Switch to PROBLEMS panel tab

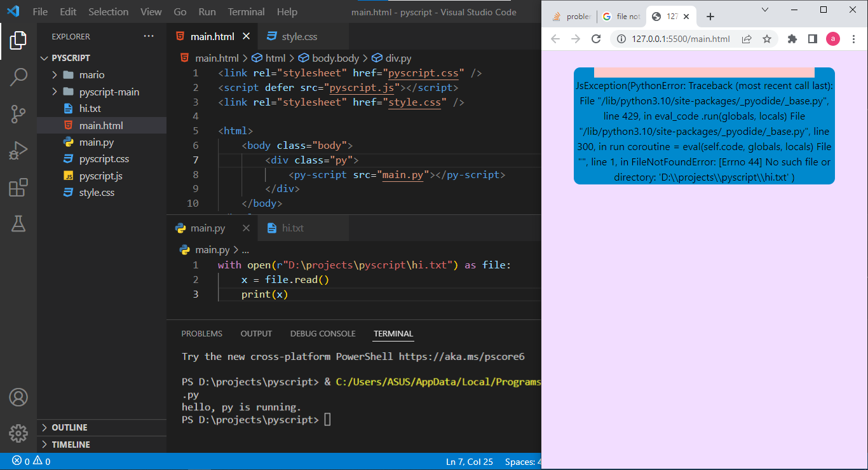tap(202, 333)
